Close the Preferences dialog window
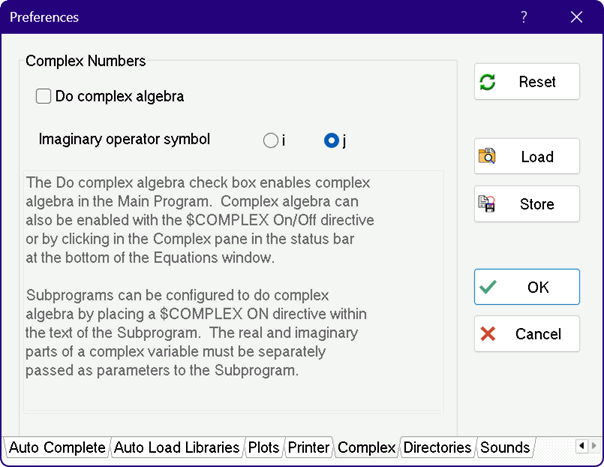 (x=576, y=17)
